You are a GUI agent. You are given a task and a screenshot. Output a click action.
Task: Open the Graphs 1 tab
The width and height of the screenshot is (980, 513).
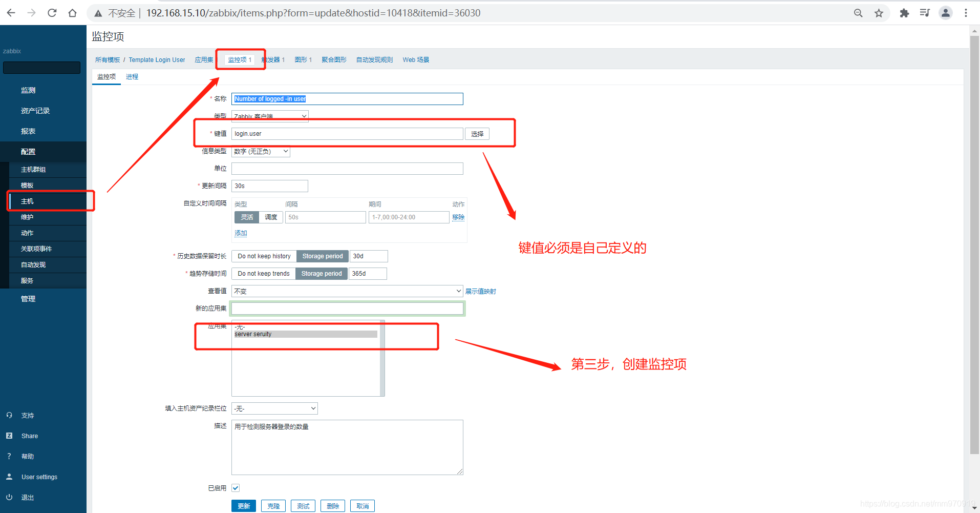(303, 60)
